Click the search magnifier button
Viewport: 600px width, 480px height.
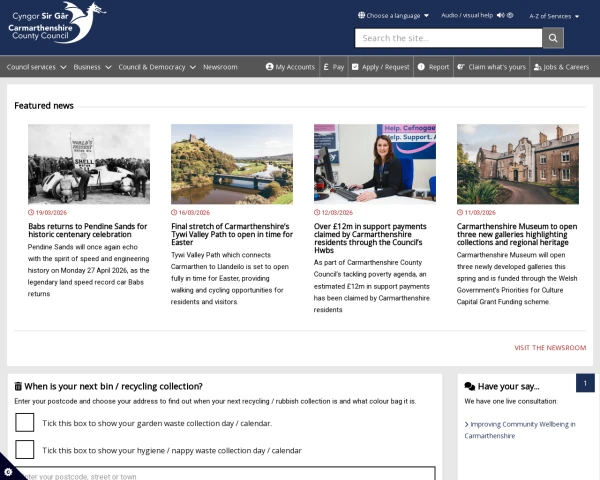coord(553,38)
